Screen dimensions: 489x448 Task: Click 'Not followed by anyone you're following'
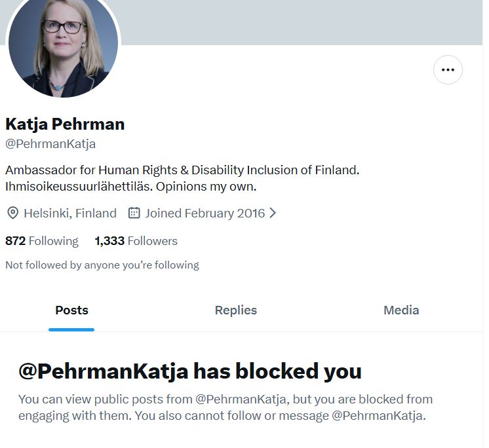coord(102,265)
